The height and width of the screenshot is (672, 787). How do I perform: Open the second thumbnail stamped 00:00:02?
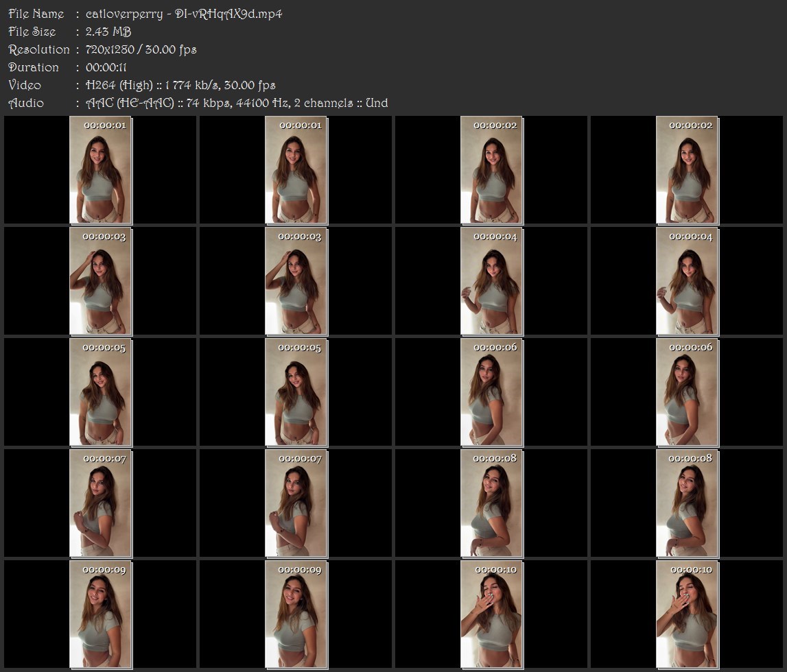pos(687,170)
